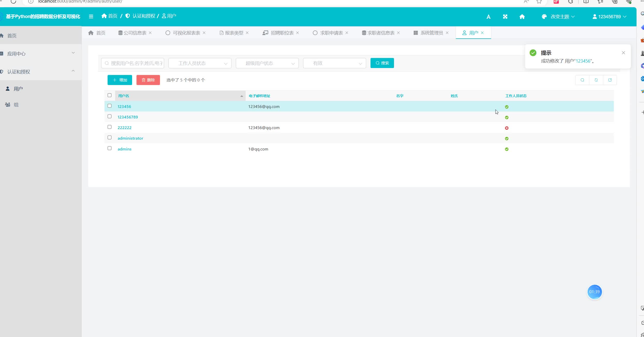This screenshot has height=337, width=644.
Task: Check the box for user admins
Action: [x=109, y=148]
